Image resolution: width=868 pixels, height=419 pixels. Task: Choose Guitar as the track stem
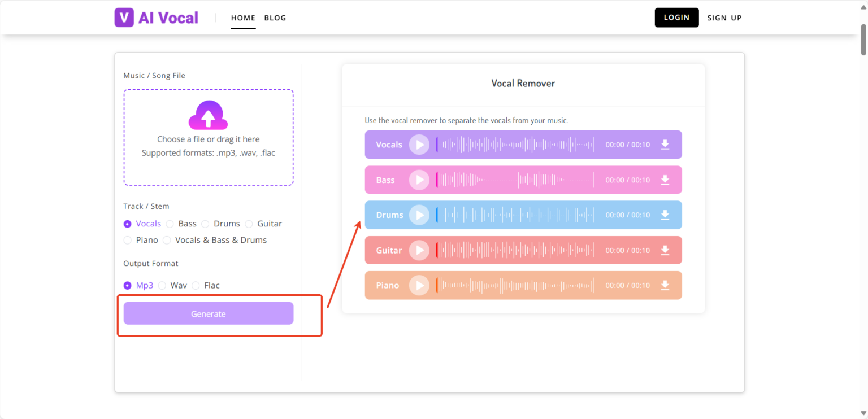pyautogui.click(x=249, y=224)
